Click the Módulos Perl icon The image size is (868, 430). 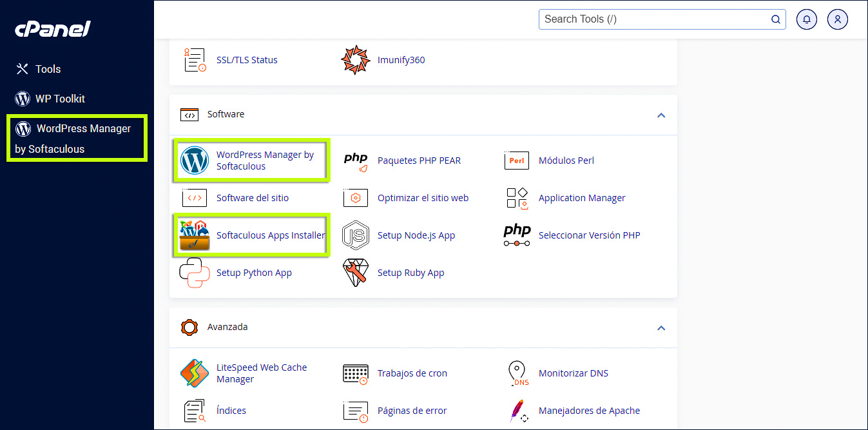(517, 161)
